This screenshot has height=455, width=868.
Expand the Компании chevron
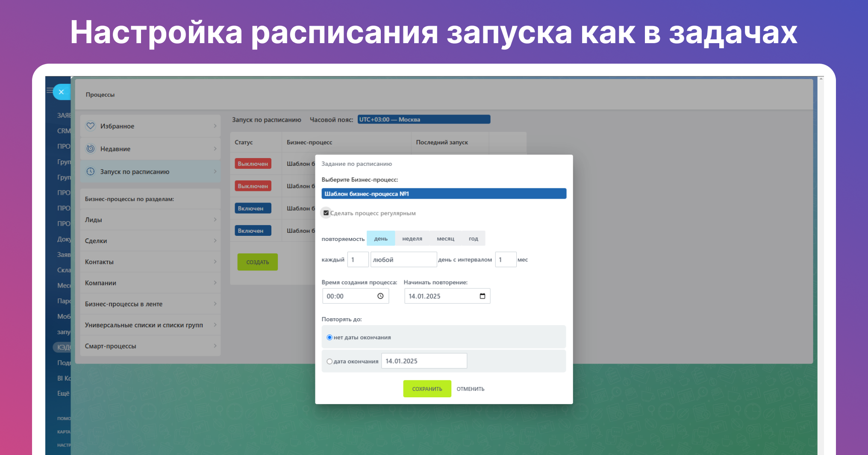(x=215, y=282)
